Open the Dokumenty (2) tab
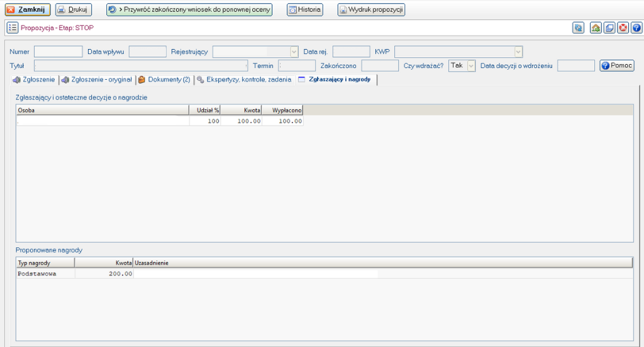The image size is (644, 347). pyautogui.click(x=164, y=80)
